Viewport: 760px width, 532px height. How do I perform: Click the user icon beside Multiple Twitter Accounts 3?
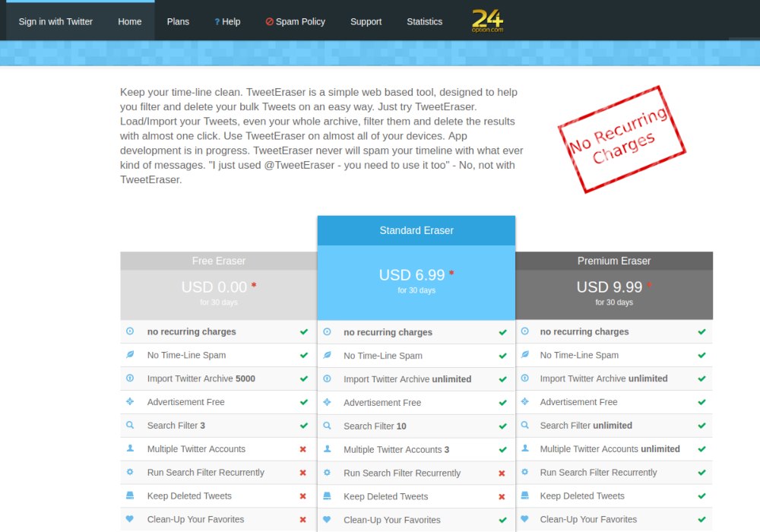[x=327, y=449]
